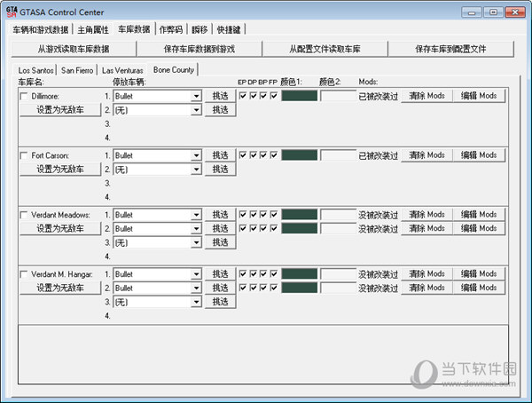This screenshot has height=403, width=532.
Task: Tick the Dillimore garage checkbox
Action: click(x=24, y=96)
